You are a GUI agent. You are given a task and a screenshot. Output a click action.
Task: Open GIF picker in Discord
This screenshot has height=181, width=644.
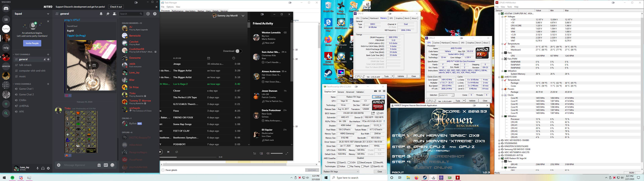click(106, 165)
